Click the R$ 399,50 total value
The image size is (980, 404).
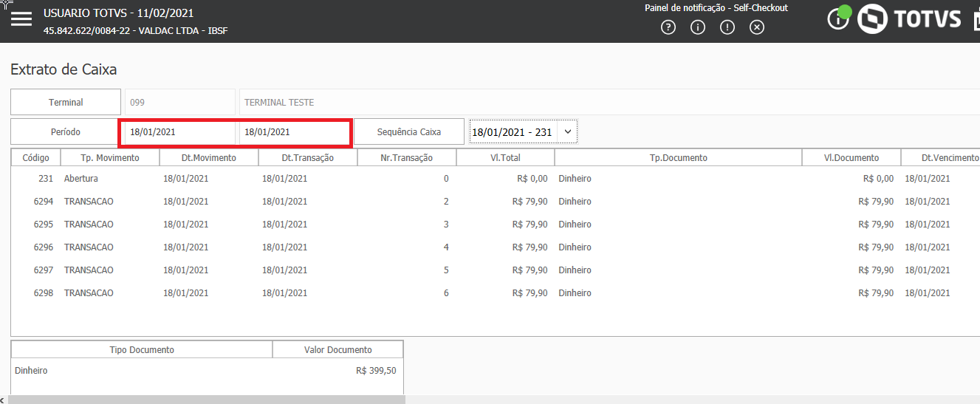tap(376, 371)
